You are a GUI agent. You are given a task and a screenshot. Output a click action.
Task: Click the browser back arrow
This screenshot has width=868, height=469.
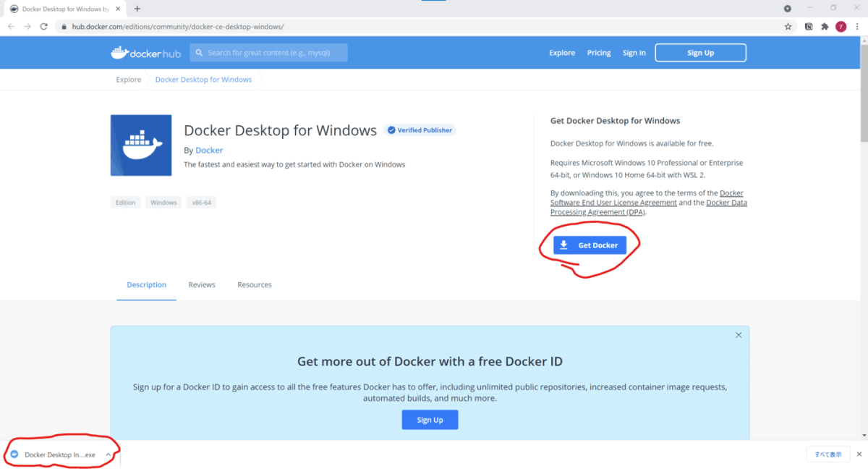click(x=11, y=26)
